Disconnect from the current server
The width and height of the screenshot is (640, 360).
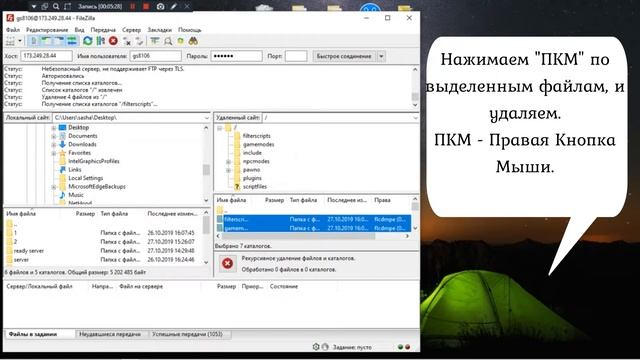coord(127,41)
